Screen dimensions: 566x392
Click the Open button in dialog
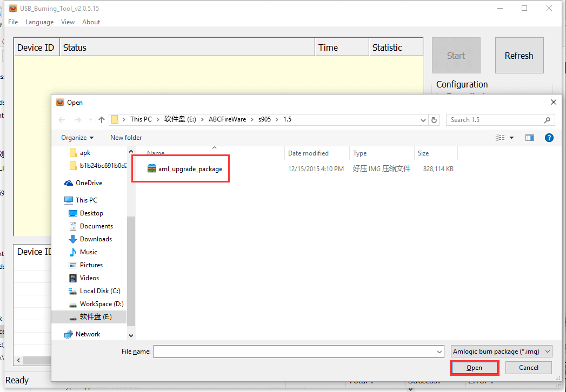(x=474, y=368)
